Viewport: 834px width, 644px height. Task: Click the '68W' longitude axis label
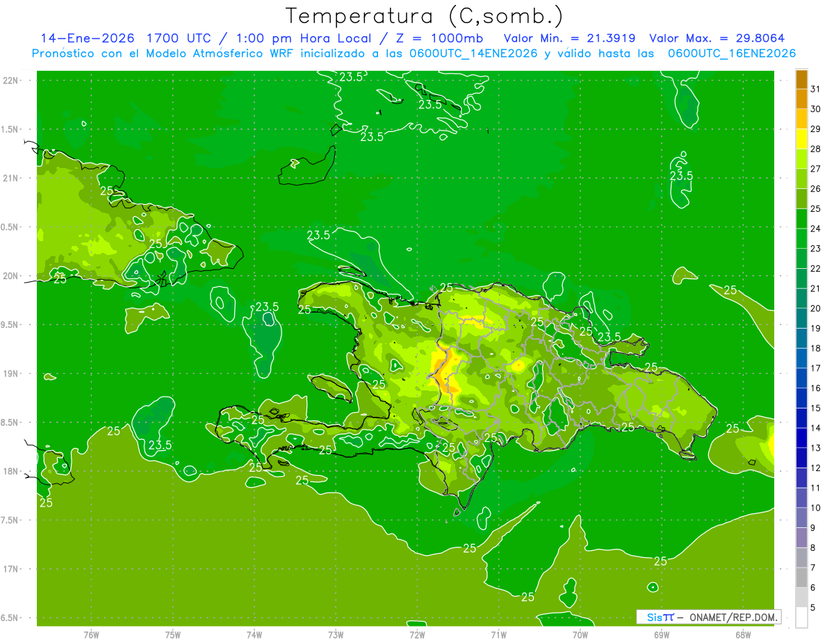[x=743, y=634]
